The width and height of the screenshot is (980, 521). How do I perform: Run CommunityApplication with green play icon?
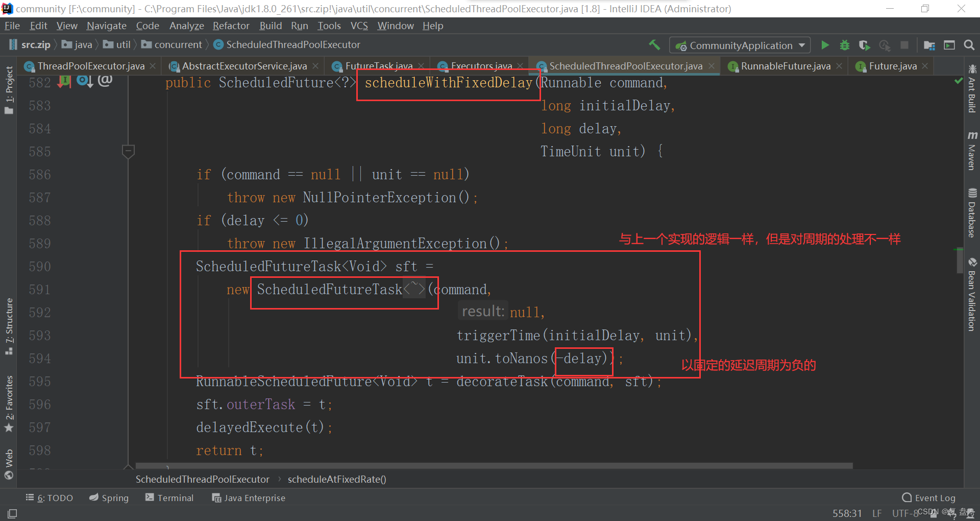click(825, 45)
